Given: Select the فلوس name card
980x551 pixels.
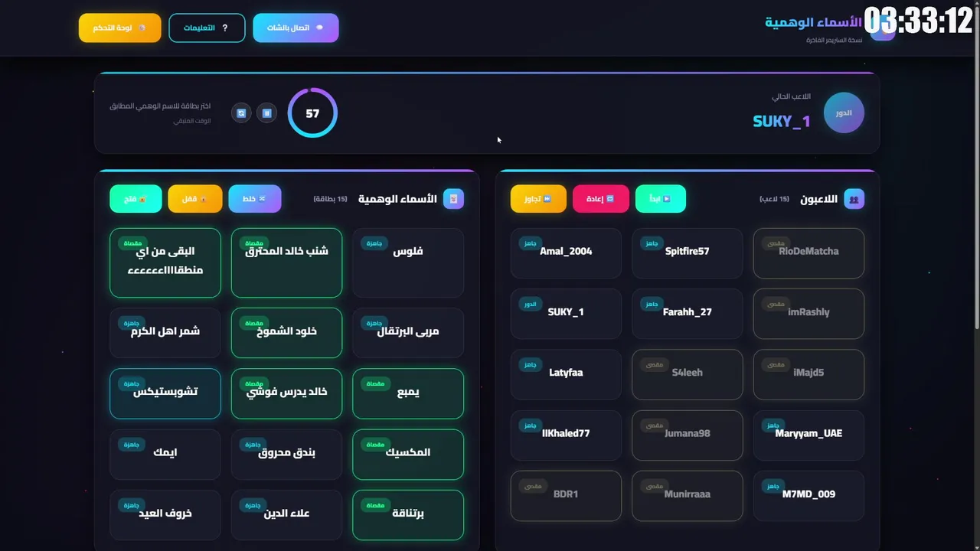Looking at the screenshot, I should click(408, 262).
